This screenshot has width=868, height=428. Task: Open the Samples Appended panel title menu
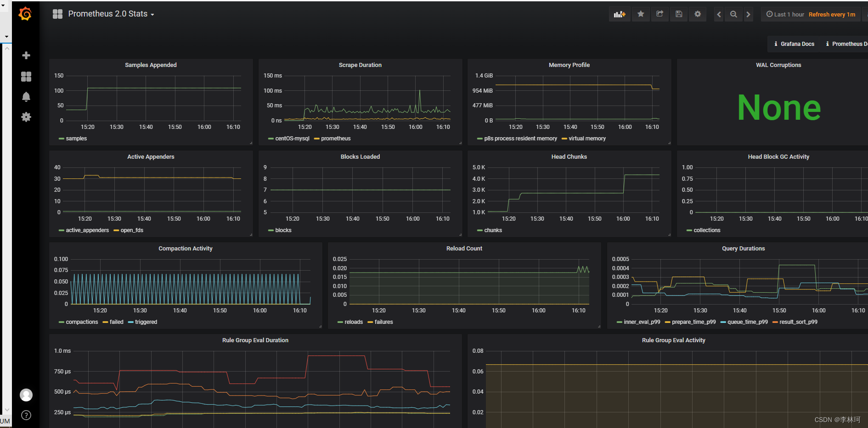pyautogui.click(x=151, y=65)
